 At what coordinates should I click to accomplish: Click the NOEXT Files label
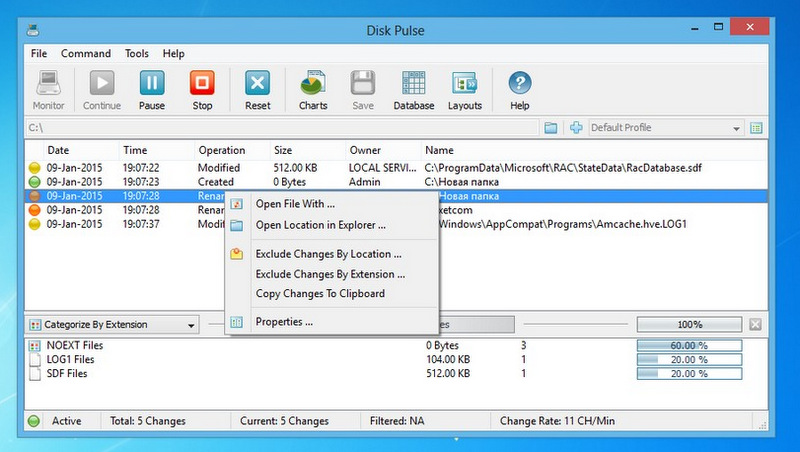click(75, 345)
